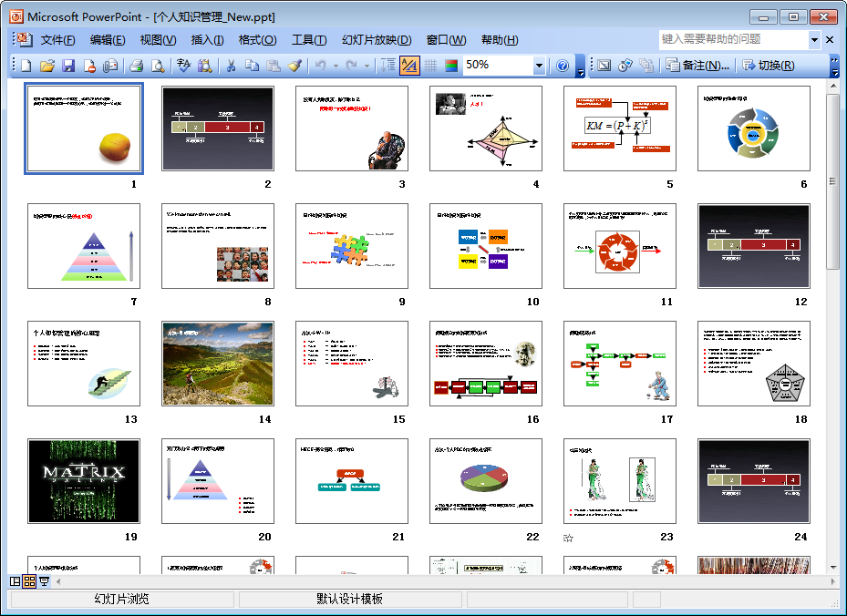The image size is (847, 616).
Task: Print the presentation using the printer icon
Action: [x=137, y=66]
